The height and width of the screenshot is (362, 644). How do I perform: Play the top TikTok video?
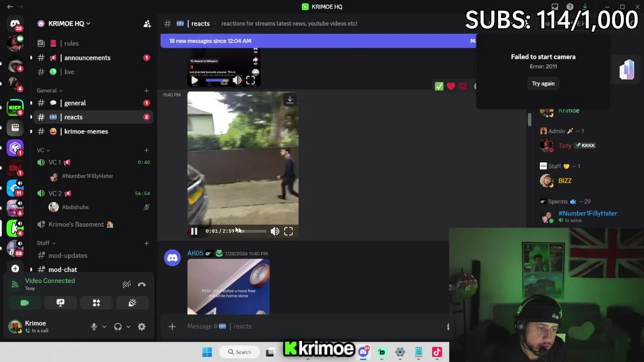tap(195, 80)
